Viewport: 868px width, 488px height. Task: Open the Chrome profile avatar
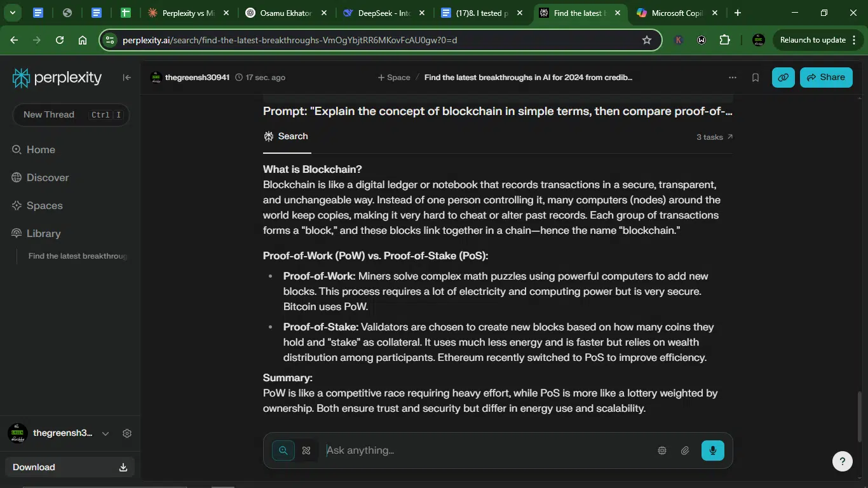pyautogui.click(x=759, y=40)
